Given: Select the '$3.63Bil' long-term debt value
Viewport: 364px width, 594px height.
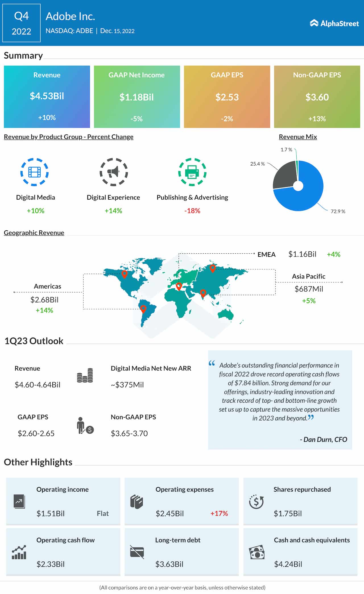Looking at the screenshot, I should click(169, 564).
